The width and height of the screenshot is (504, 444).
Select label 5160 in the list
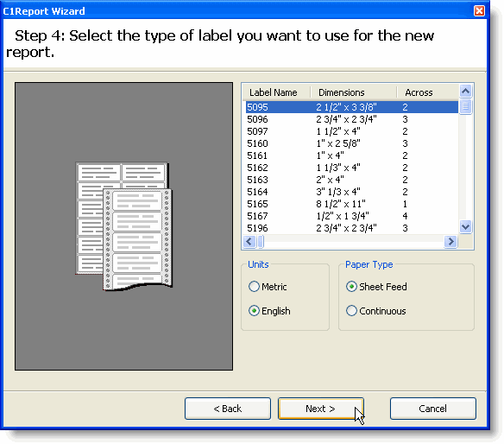352,143
